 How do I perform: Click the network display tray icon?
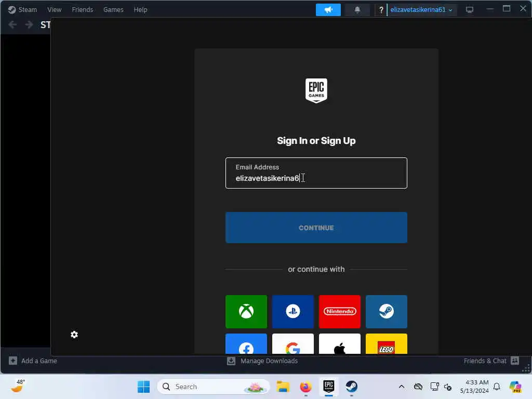(434, 387)
